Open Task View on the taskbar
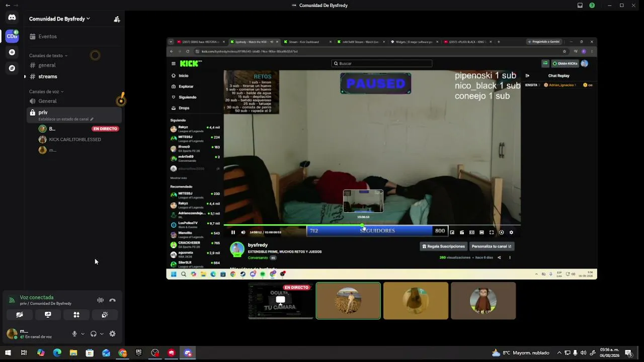Viewport: 644px width, 362px height. coord(24,353)
